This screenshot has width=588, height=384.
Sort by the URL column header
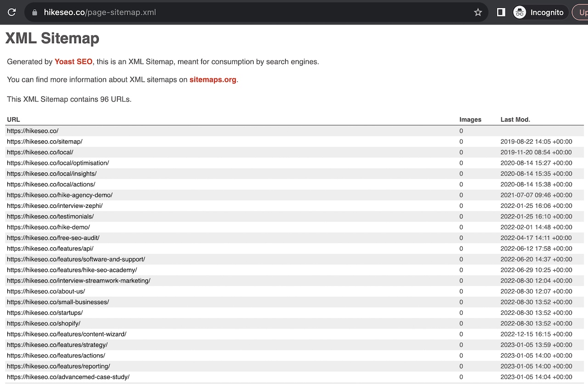tap(13, 119)
